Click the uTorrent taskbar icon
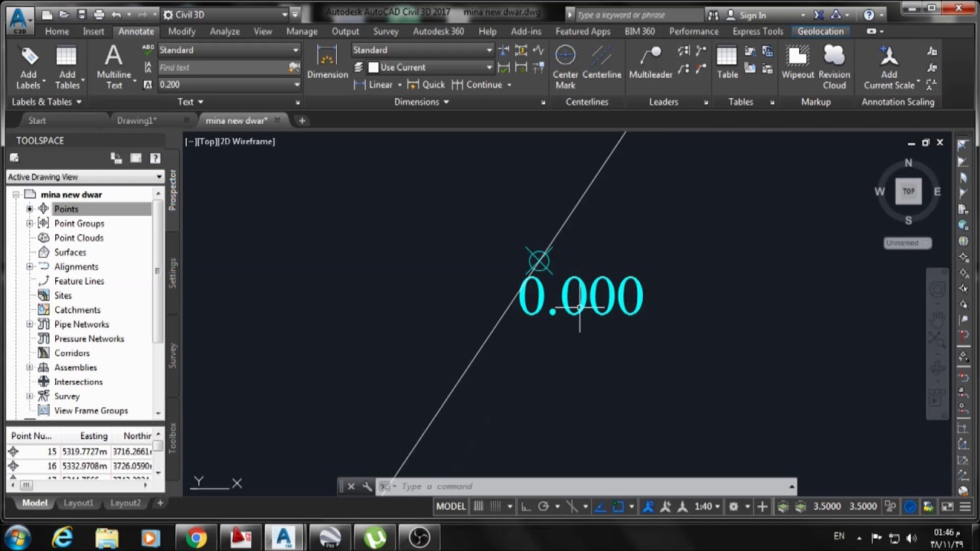The image size is (980, 551). click(x=374, y=538)
